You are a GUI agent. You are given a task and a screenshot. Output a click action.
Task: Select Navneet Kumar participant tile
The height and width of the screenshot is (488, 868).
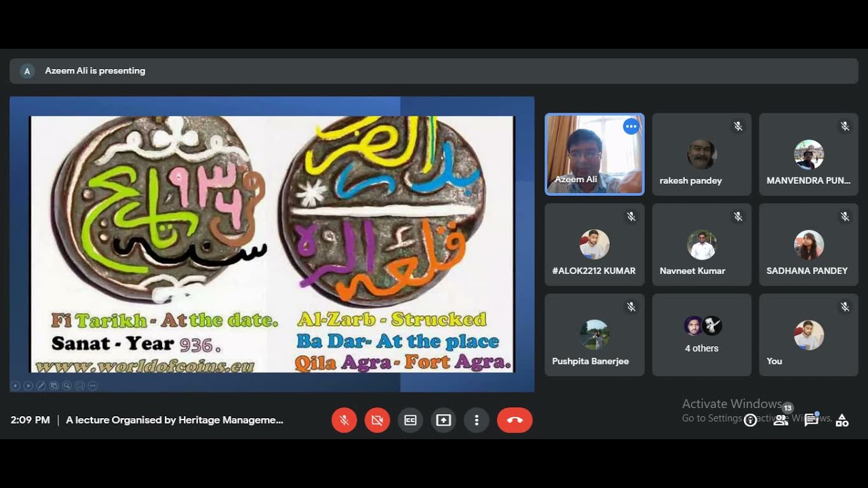pos(702,245)
